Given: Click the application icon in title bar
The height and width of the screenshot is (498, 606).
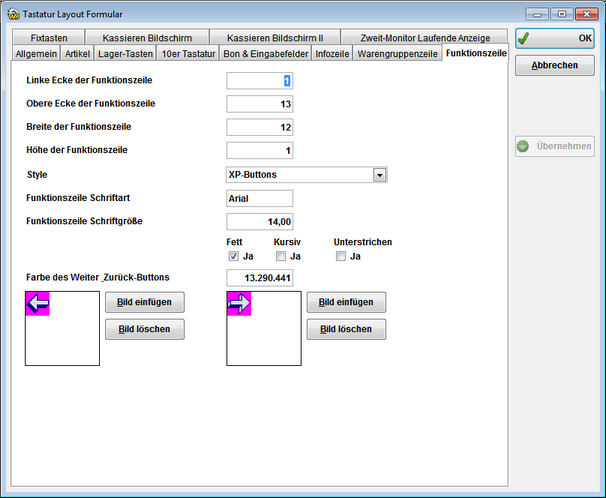Looking at the screenshot, I should pos(13,14).
